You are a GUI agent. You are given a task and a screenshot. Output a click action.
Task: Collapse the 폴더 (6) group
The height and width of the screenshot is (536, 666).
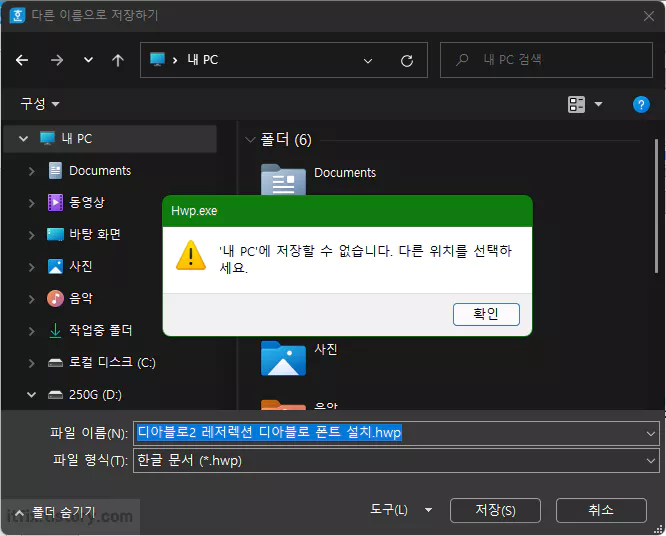coord(250,139)
